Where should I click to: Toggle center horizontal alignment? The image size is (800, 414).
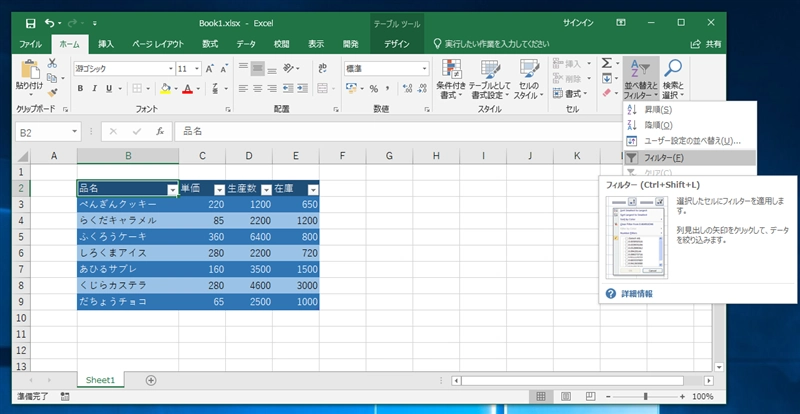coord(258,88)
